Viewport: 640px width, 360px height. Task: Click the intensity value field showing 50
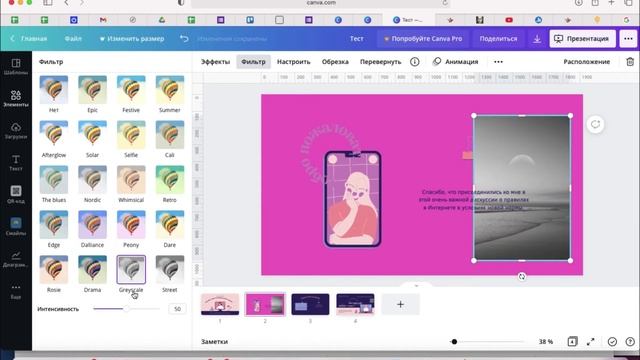coord(177,309)
